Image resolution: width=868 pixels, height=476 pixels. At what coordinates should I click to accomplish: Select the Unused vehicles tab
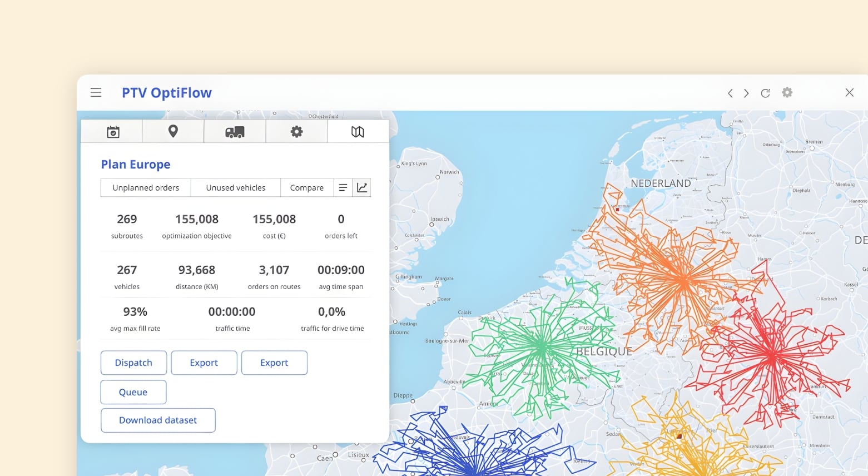(x=236, y=188)
